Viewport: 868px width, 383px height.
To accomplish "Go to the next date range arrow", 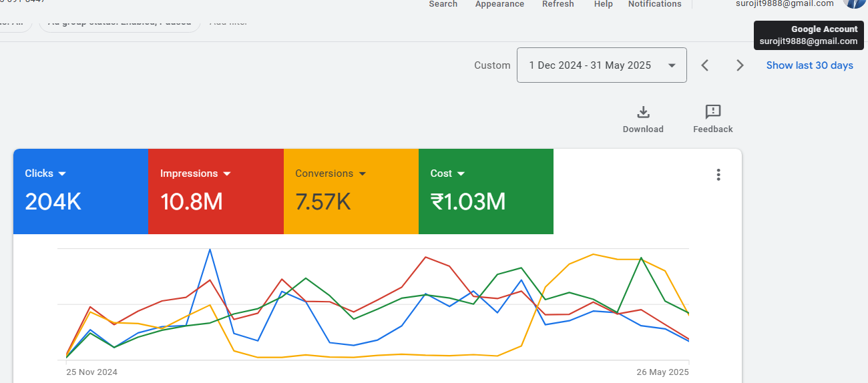I will click(x=739, y=65).
